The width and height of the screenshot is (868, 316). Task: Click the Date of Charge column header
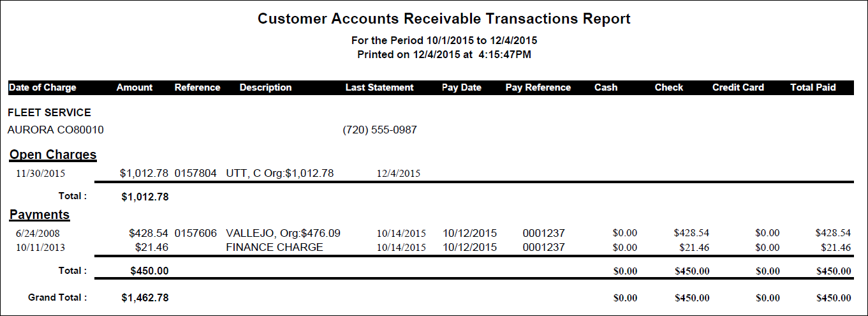[43, 87]
